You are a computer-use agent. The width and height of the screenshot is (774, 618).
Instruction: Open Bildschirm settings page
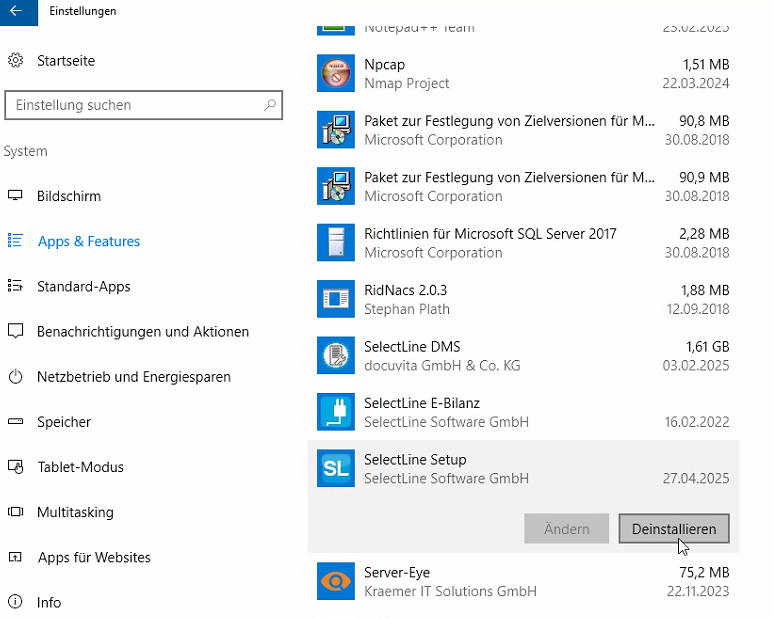(x=69, y=196)
